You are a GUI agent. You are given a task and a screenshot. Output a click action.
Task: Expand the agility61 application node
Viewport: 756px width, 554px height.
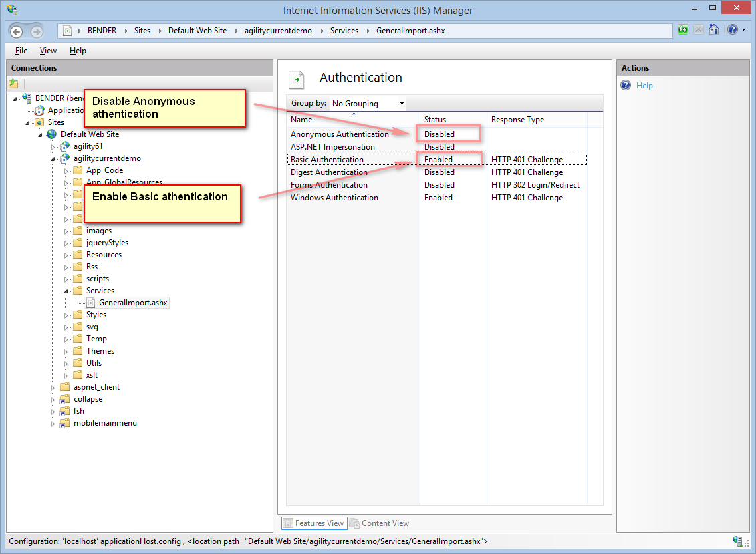pos(53,146)
